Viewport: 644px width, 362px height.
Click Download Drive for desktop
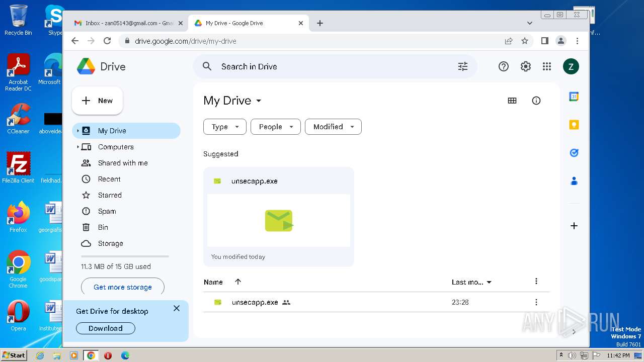click(106, 328)
